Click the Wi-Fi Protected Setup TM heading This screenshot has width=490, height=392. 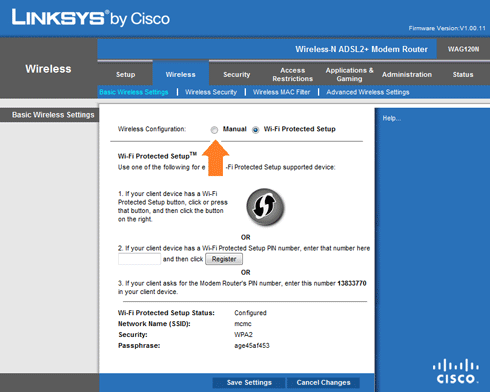pos(157,156)
